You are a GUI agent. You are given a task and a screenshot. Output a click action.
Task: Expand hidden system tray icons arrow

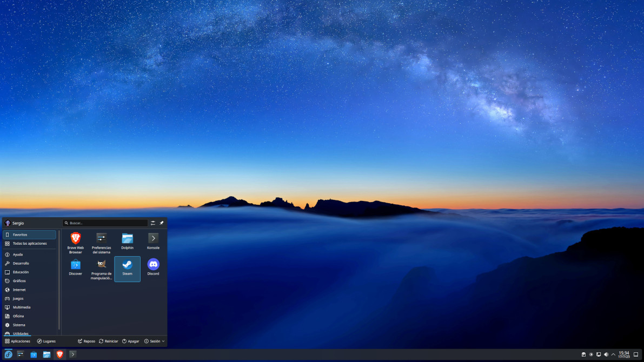click(613, 354)
